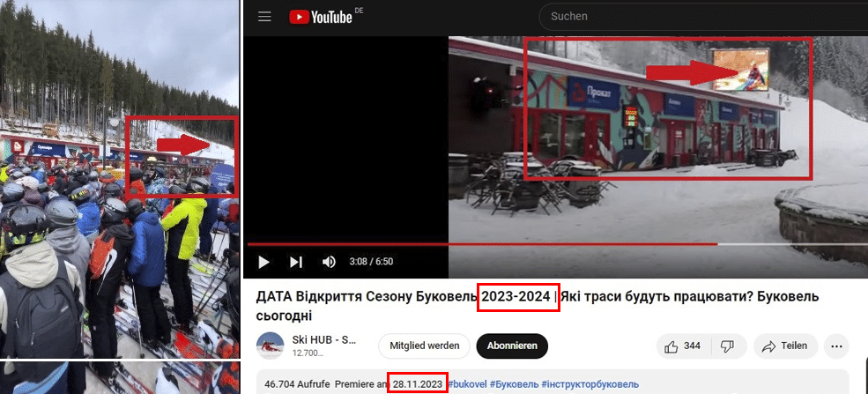868x394 pixels.
Task: Open the Ski HUB channel avatar
Action: 271,346
